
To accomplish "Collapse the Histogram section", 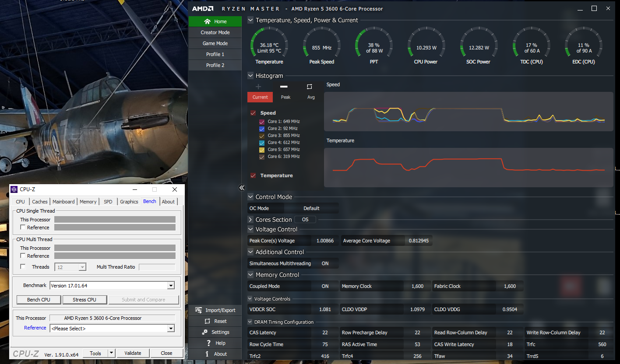I will click(250, 76).
